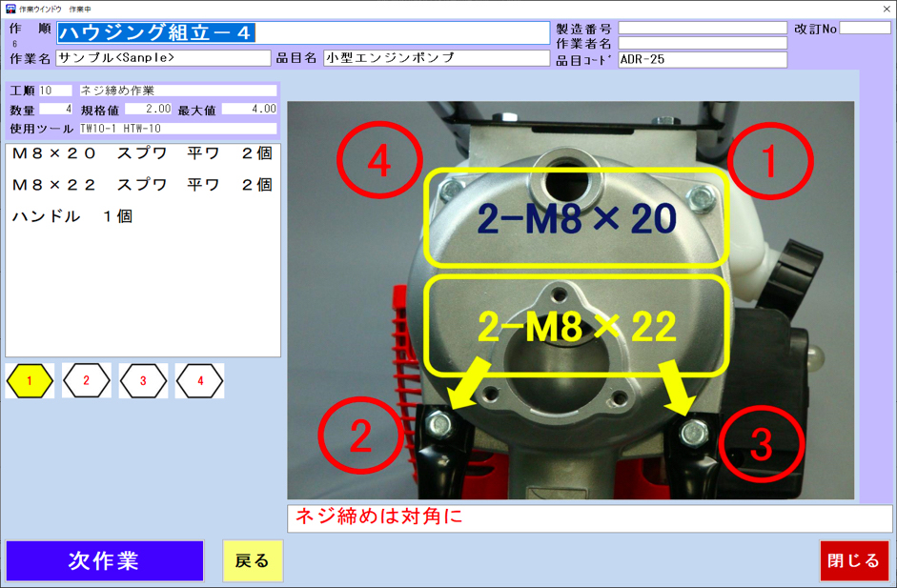
Task: Select the step 2 hexagon icon
Action: (x=86, y=381)
